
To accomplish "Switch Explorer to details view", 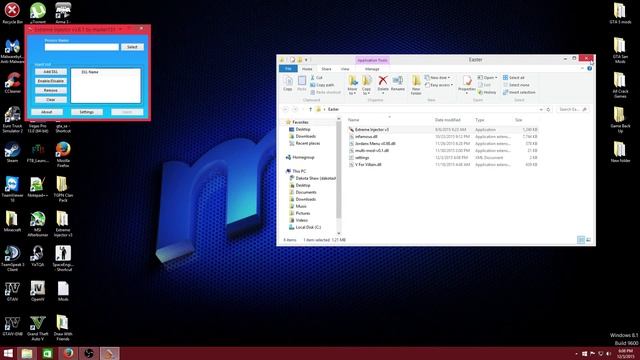I will tap(581, 240).
